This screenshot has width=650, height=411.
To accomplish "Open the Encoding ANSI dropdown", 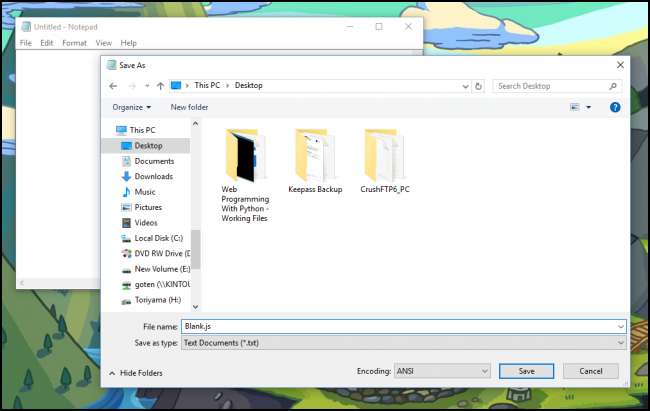I will tap(442, 371).
